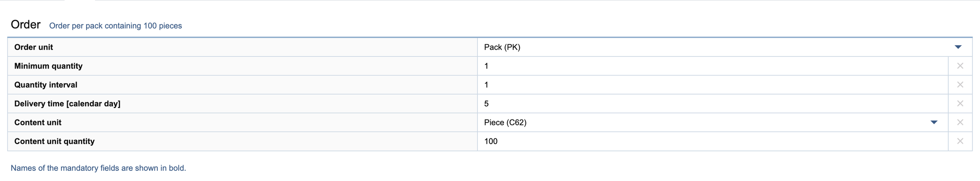Clear the Delivery time value

coord(960,103)
